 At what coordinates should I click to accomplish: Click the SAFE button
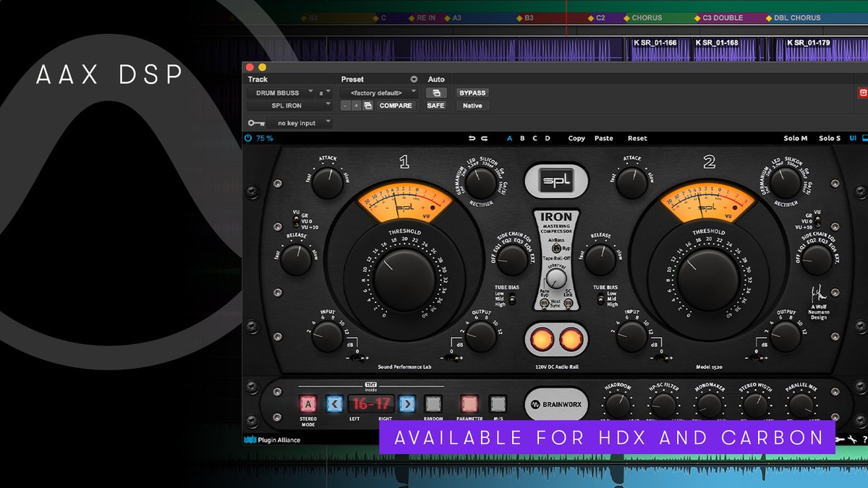[x=436, y=106]
